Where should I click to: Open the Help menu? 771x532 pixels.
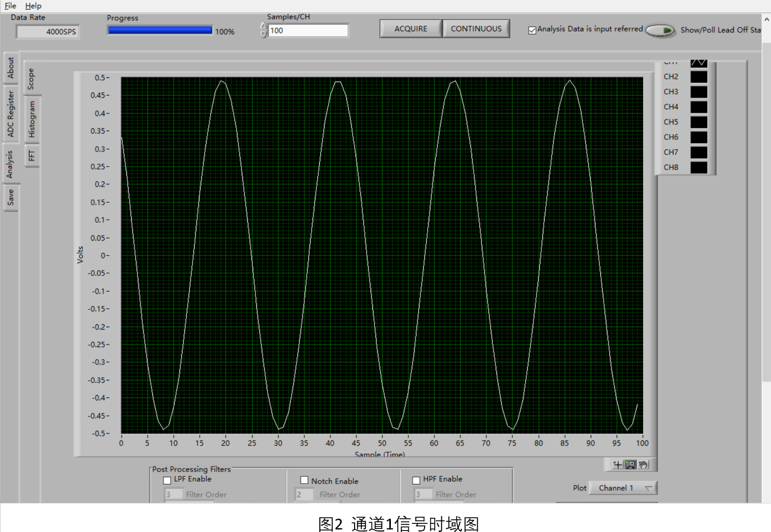33,6
